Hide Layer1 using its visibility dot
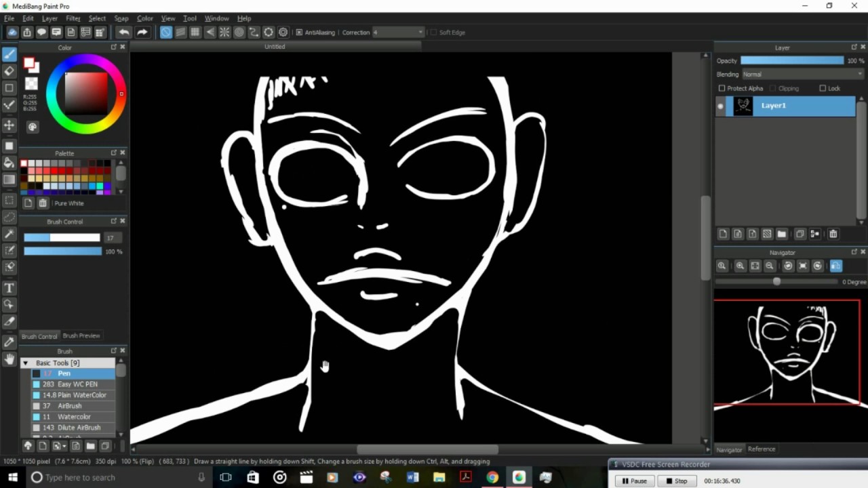This screenshot has width=868, height=488. 720,106
